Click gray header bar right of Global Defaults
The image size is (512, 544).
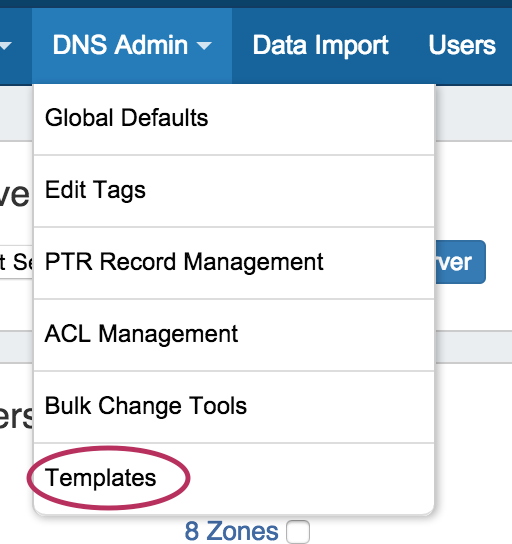[x=473, y=114]
